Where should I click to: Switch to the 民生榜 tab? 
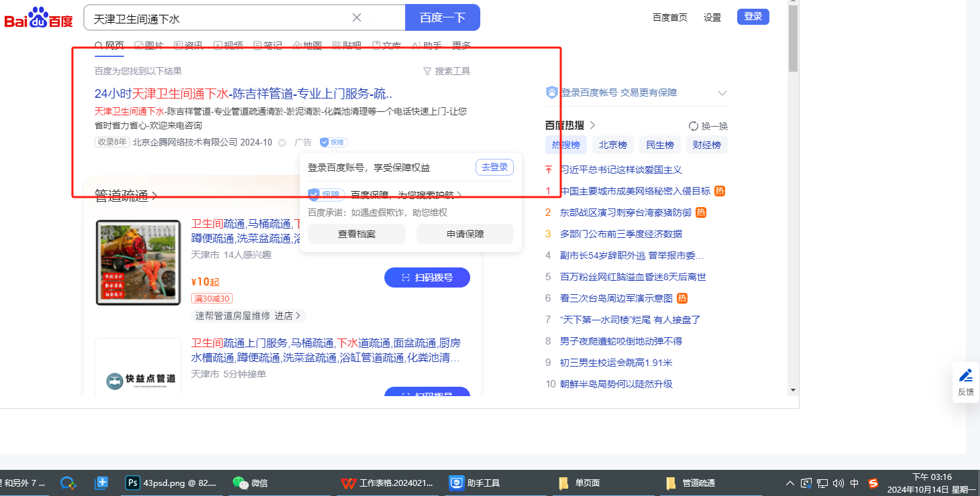pyautogui.click(x=659, y=145)
